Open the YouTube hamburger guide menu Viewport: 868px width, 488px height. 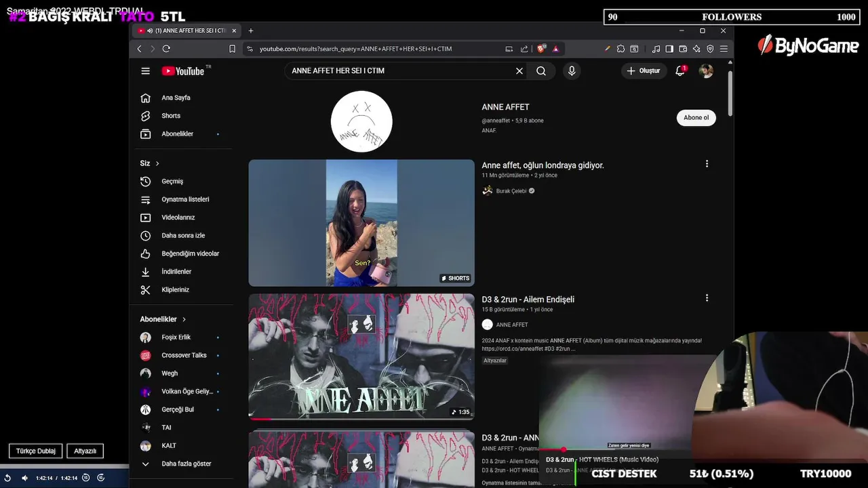pos(145,70)
